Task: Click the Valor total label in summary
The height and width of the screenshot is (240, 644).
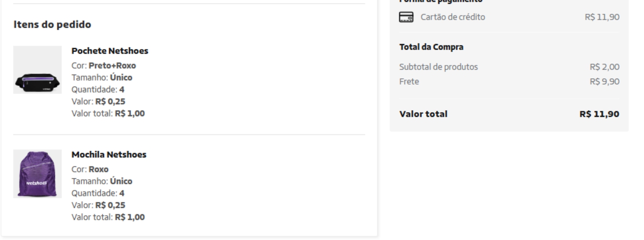Action: 424,114
